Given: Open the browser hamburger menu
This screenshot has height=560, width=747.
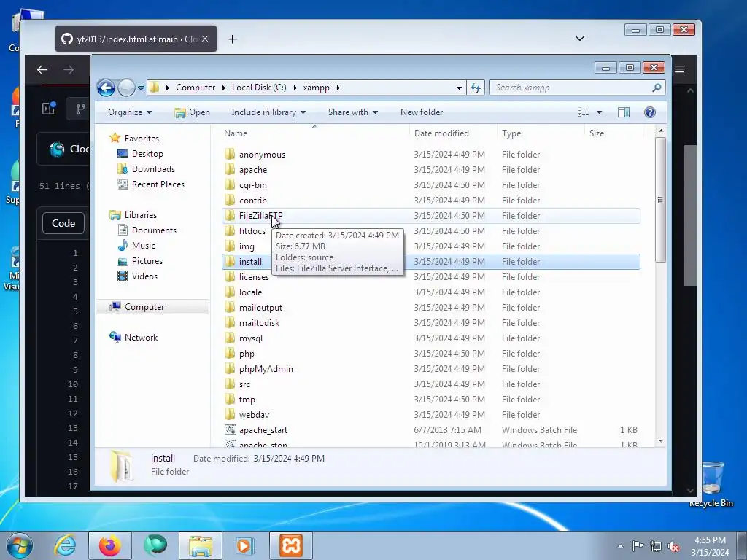Looking at the screenshot, I should (679, 69).
